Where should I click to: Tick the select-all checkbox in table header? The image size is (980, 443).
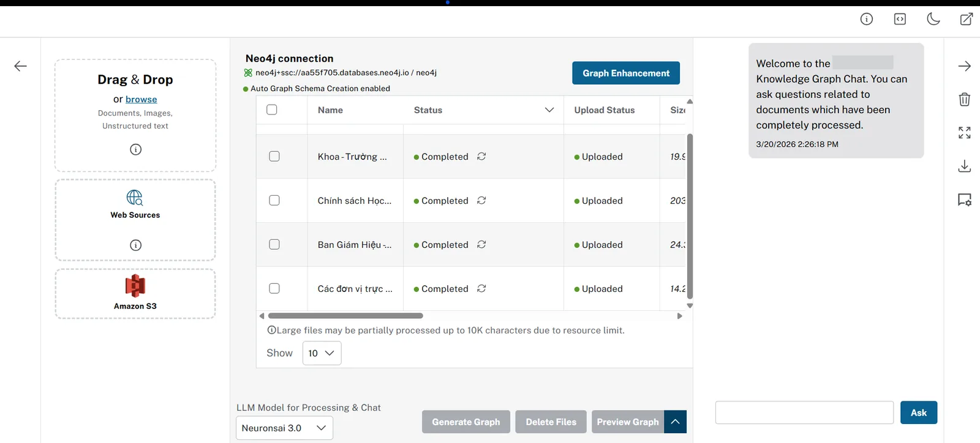(x=272, y=110)
